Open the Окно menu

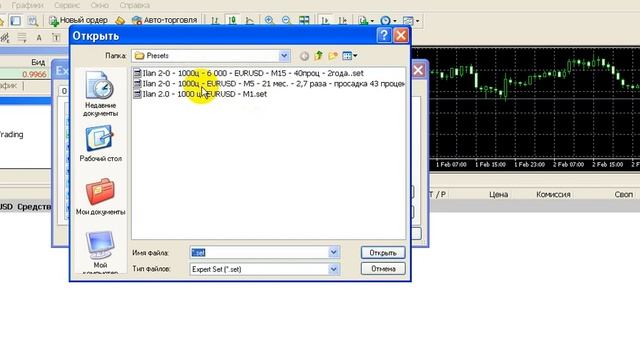click(x=100, y=5)
